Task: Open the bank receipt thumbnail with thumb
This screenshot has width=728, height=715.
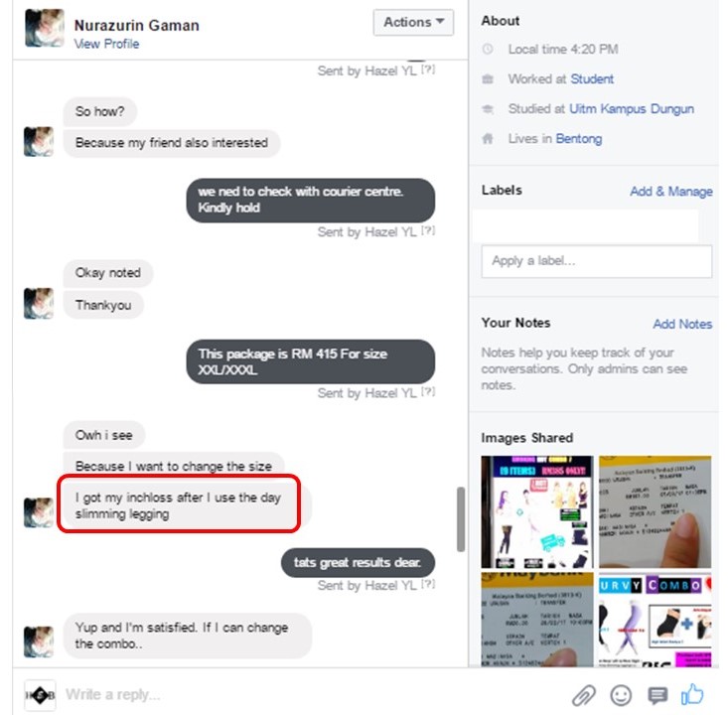Action: point(655,511)
